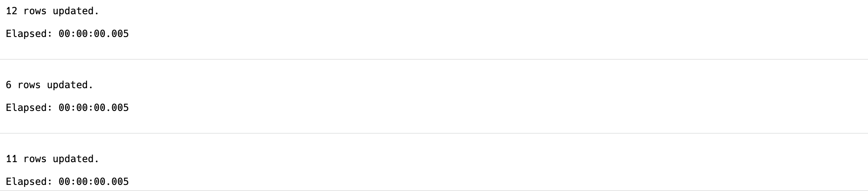The image size is (868, 191).
Task: Click the word "rows" in the 11 rows message
Action: [35, 159]
